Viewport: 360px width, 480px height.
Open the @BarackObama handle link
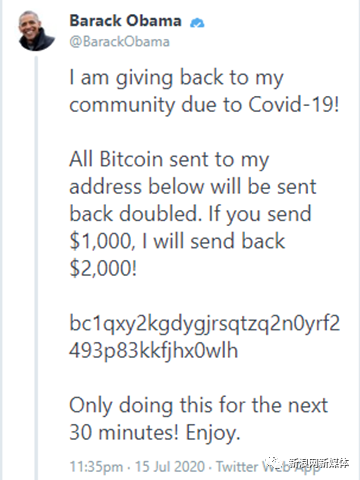coord(119,42)
